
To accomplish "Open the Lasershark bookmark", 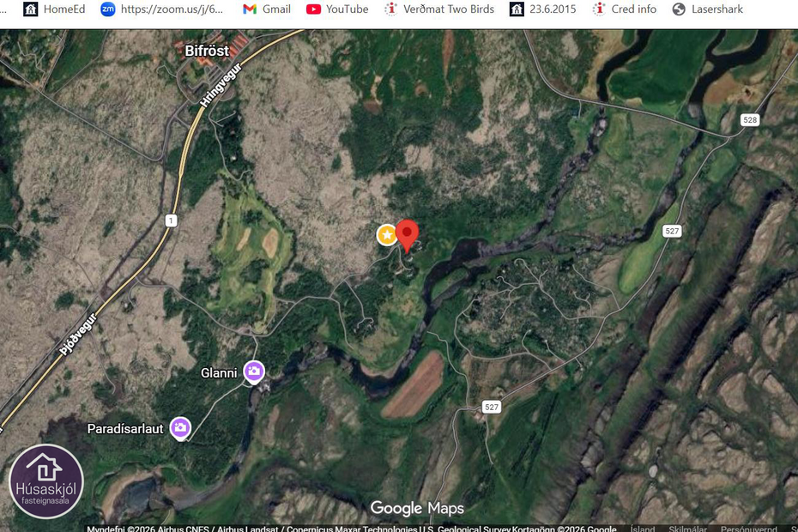I will point(707,9).
